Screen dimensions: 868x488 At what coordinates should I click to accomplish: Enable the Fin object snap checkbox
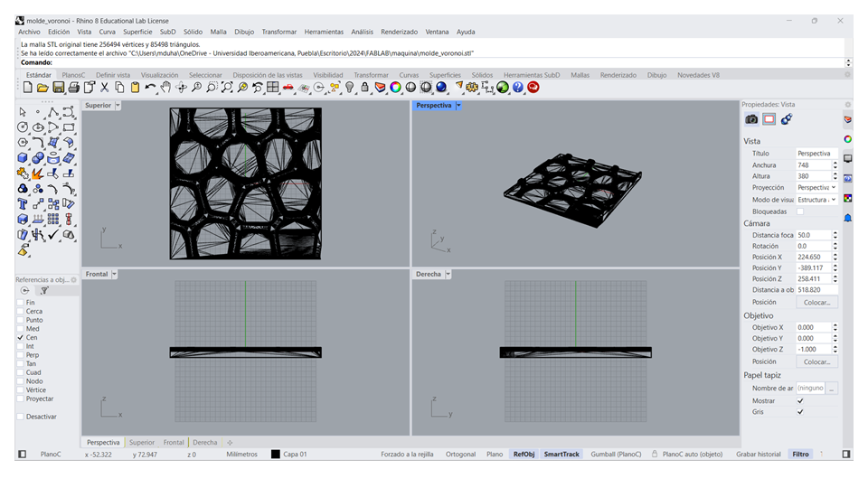coord(21,303)
